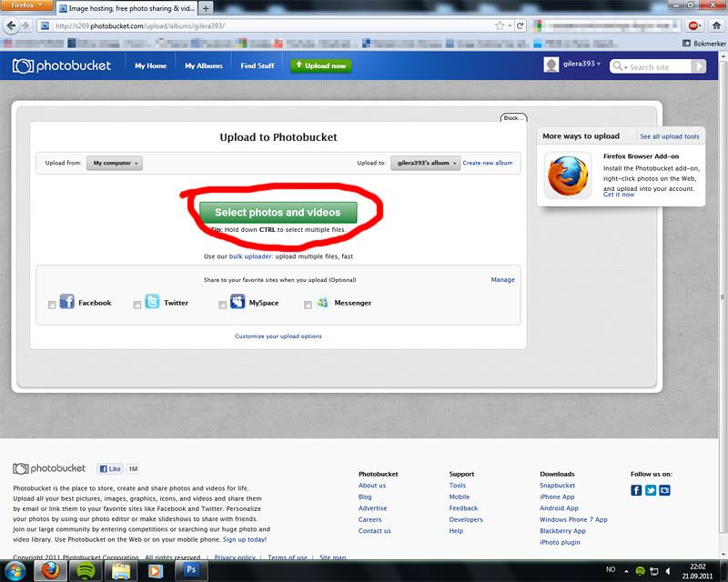Open File Explorer folder in taskbar
The height and width of the screenshot is (582, 728).
point(121,571)
